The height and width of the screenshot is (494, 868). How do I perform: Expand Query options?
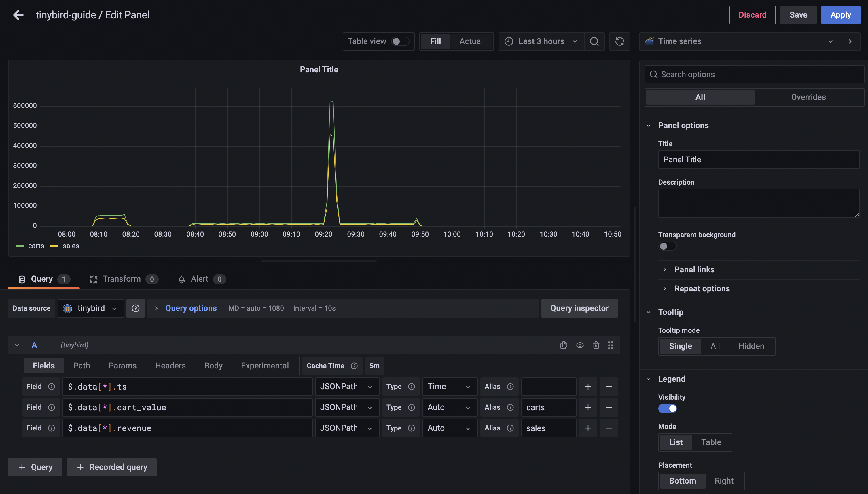191,308
